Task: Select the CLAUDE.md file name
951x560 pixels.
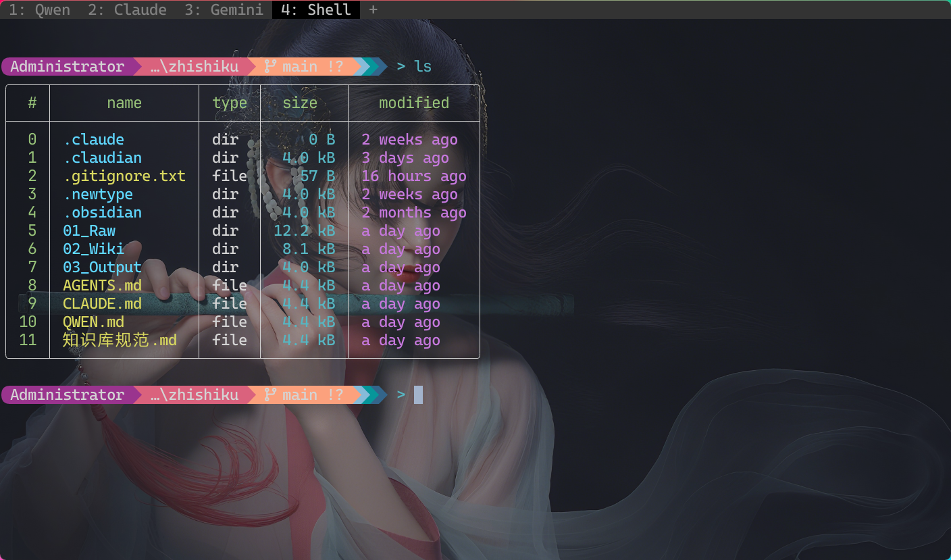Action: (x=103, y=304)
